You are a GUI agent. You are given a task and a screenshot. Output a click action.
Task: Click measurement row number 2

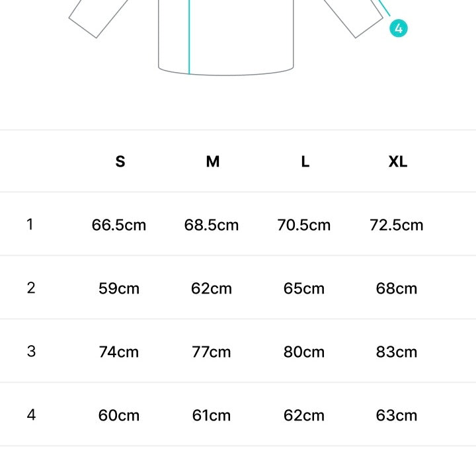pyautogui.click(x=30, y=288)
